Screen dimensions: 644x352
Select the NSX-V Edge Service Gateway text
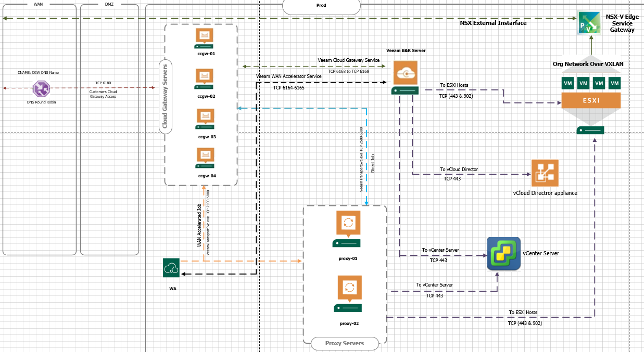click(x=623, y=23)
